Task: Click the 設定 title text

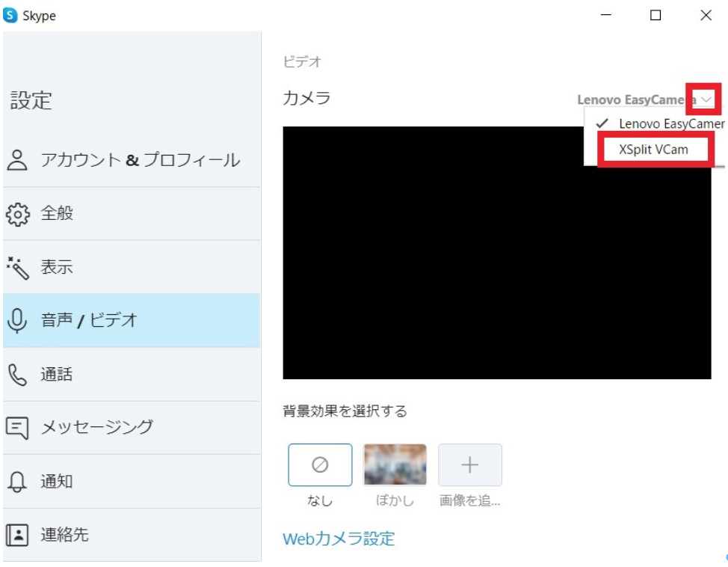Action: click(31, 100)
